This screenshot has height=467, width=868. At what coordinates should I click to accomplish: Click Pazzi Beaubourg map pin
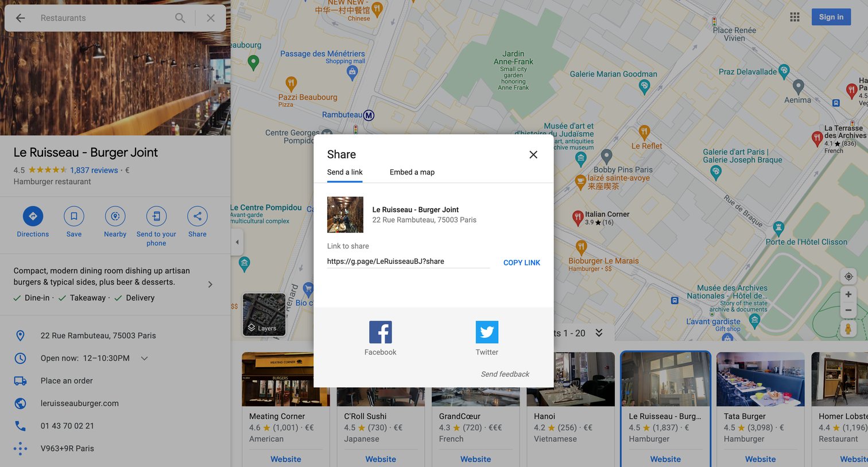(x=291, y=84)
